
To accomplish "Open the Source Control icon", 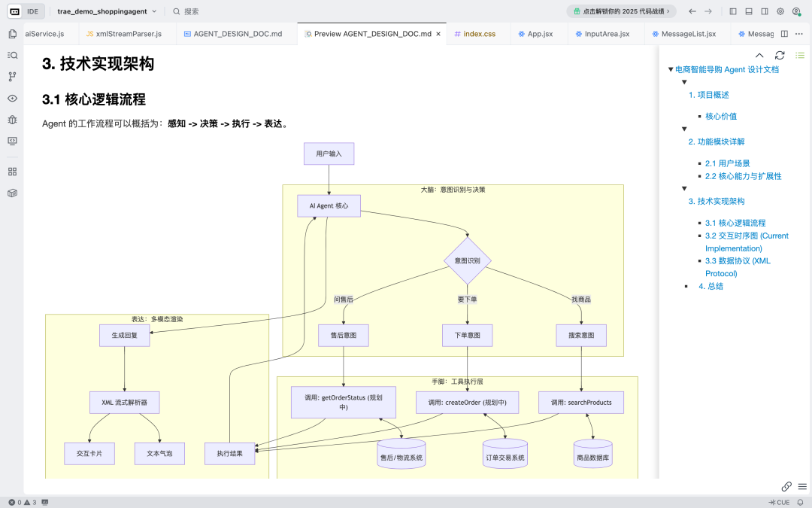I will click(11, 76).
